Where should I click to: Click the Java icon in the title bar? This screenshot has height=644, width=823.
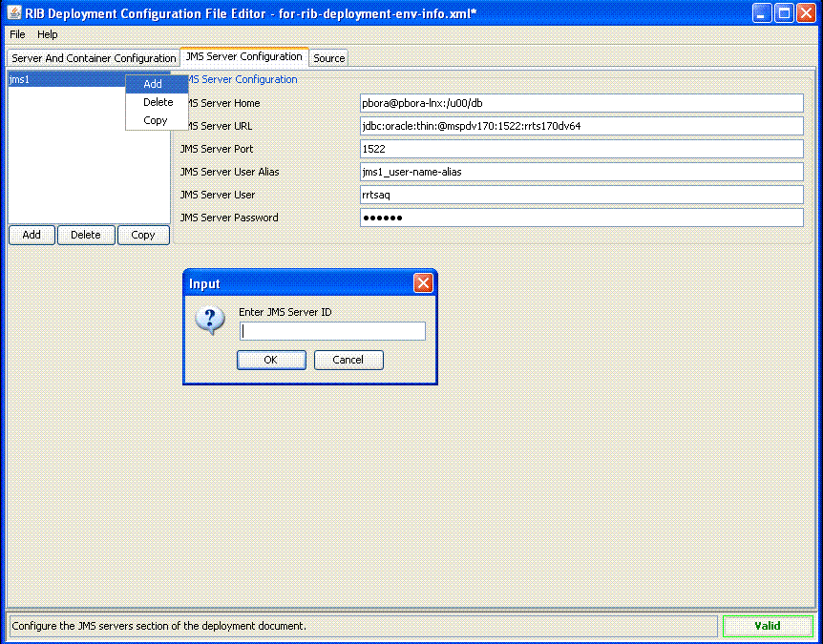[13, 13]
